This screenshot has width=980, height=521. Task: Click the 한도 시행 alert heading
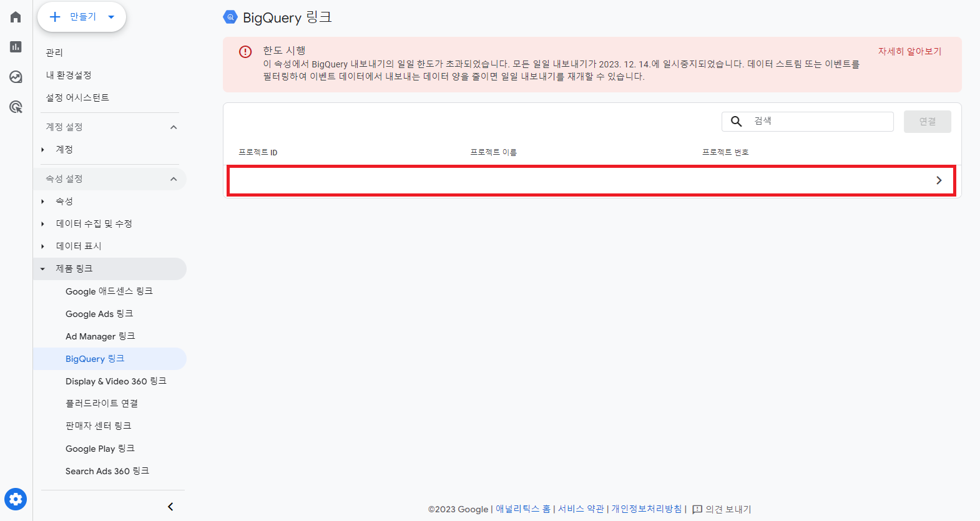(284, 51)
